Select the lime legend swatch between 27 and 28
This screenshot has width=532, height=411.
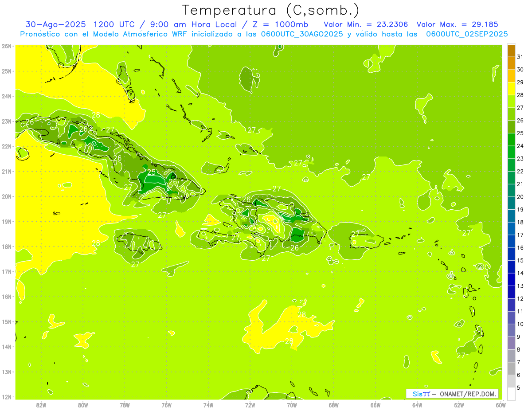coord(511,101)
